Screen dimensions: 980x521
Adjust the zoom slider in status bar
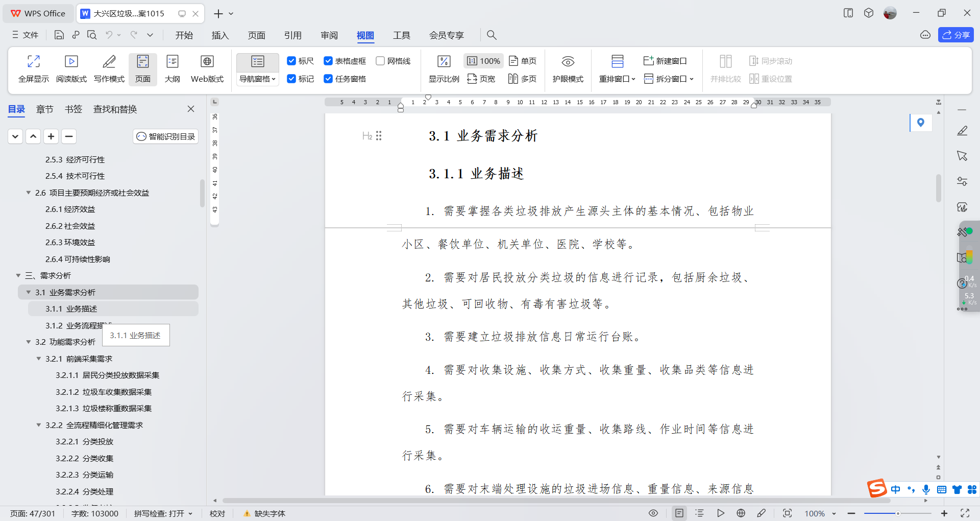point(898,513)
